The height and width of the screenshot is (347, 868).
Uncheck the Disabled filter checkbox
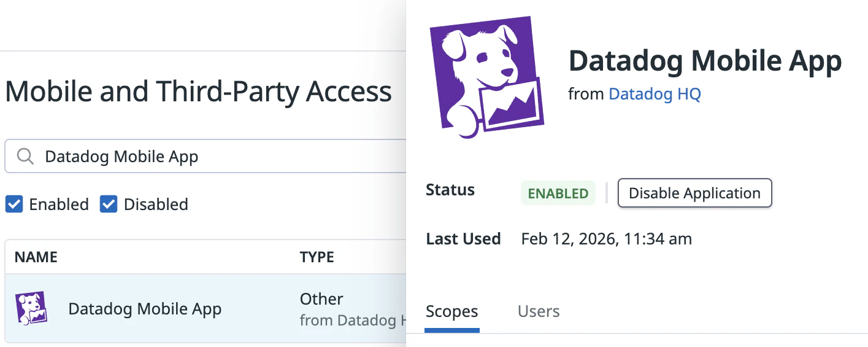click(109, 205)
